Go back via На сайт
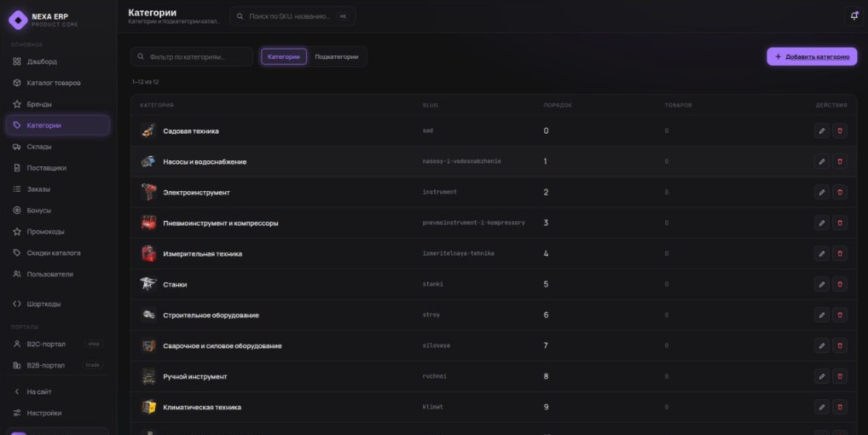This screenshot has height=435, width=868. 58,391
